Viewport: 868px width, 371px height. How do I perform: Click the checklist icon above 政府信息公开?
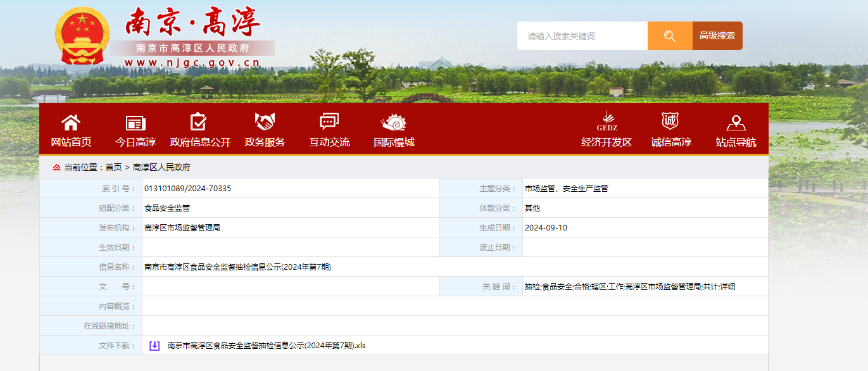tap(199, 122)
